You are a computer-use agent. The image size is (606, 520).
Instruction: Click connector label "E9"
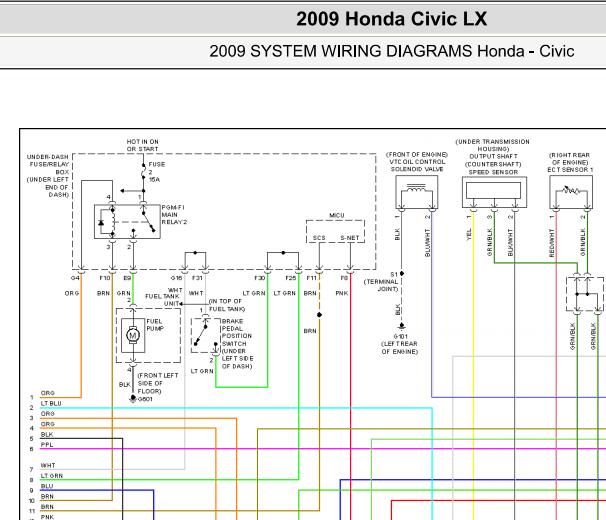pyautogui.click(x=127, y=278)
